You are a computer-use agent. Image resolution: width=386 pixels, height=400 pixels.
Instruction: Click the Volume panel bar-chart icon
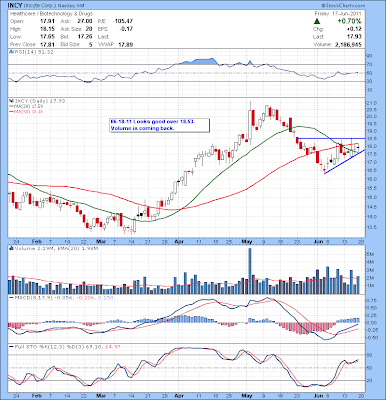10,248
